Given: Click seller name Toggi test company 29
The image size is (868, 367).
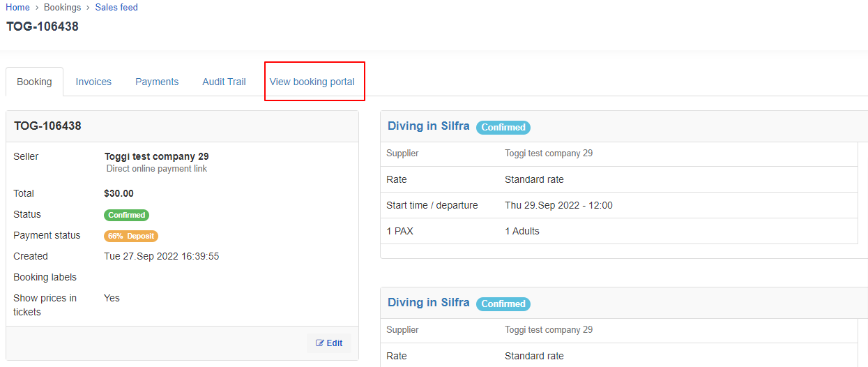Looking at the screenshot, I should click(157, 156).
